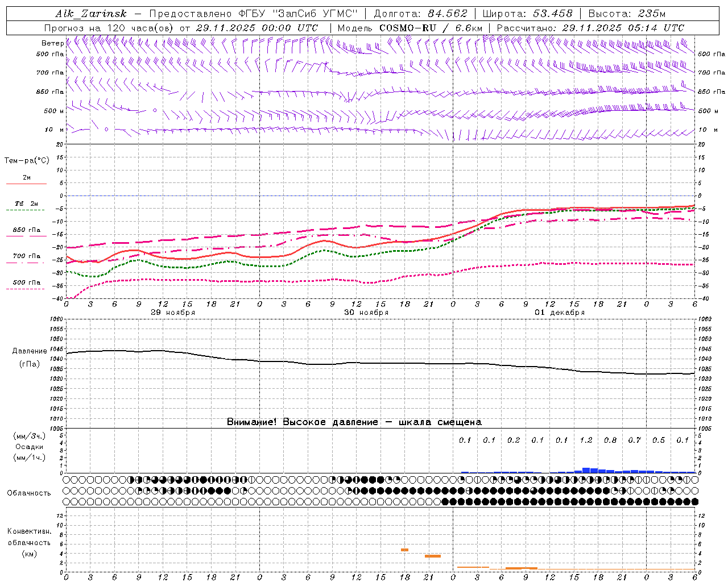Click the 30 ноября date label

(366, 313)
